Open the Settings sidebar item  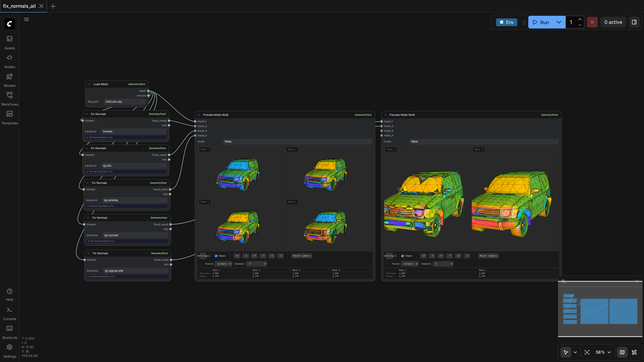[10, 351]
